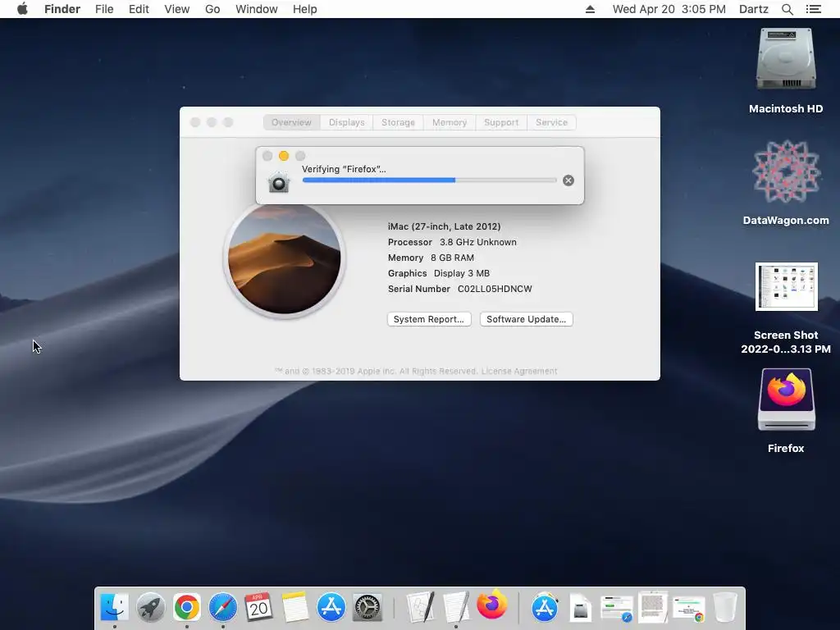840x630 pixels.
Task: Launch Firefox from the Dock
Action: 492,605
